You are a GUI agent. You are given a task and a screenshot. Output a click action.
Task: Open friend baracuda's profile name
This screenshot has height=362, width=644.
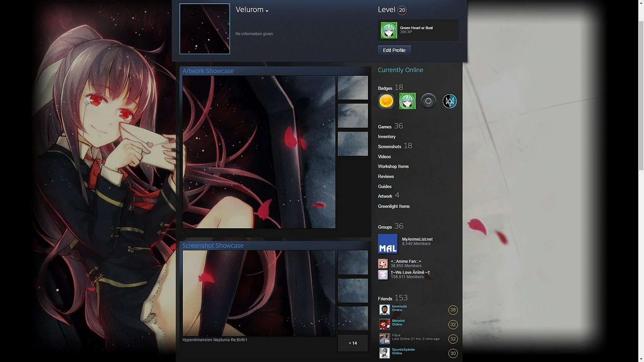(399, 306)
